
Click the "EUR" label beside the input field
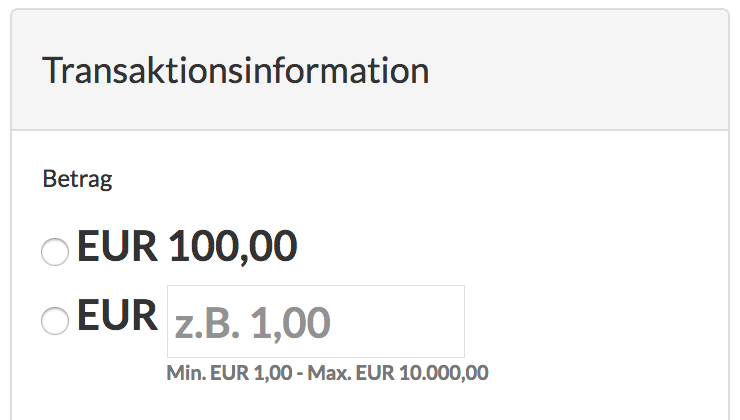click(117, 316)
